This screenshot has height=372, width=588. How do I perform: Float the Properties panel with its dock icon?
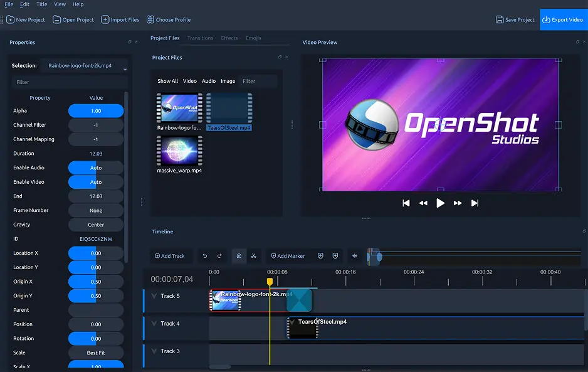point(130,41)
